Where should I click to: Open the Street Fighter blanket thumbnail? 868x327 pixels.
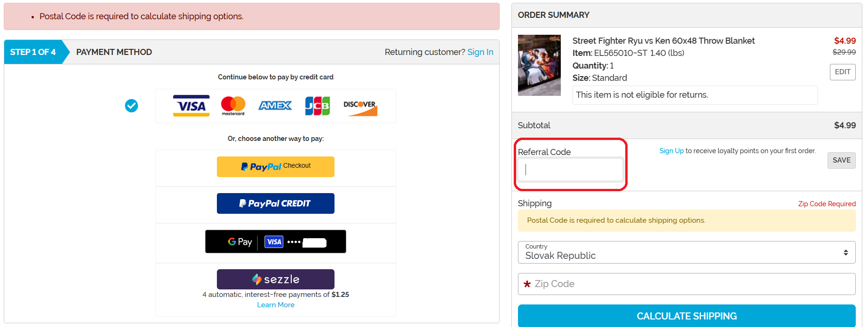539,65
